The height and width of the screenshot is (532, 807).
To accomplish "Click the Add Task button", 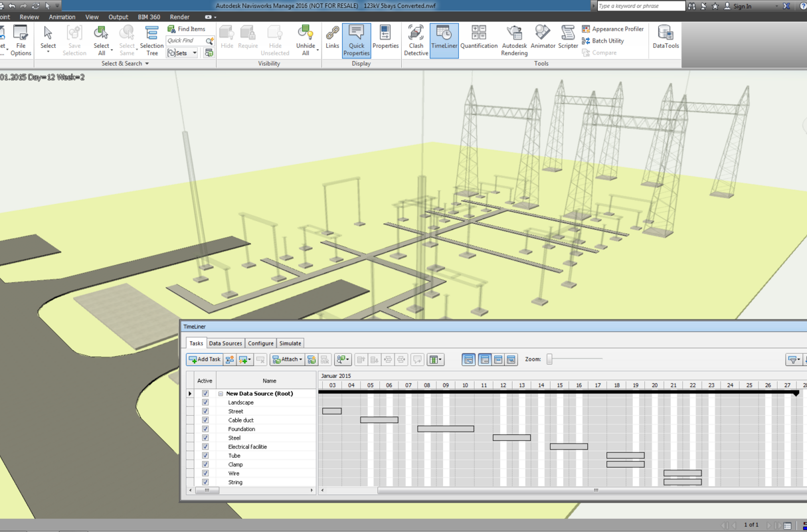I will [x=204, y=359].
